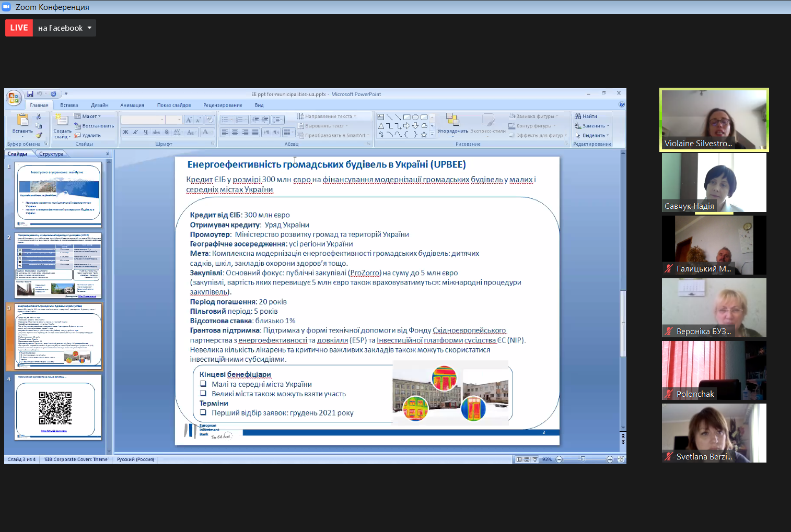Click the zoom slider in status bar
This screenshot has width=791, height=532.
coord(583,459)
